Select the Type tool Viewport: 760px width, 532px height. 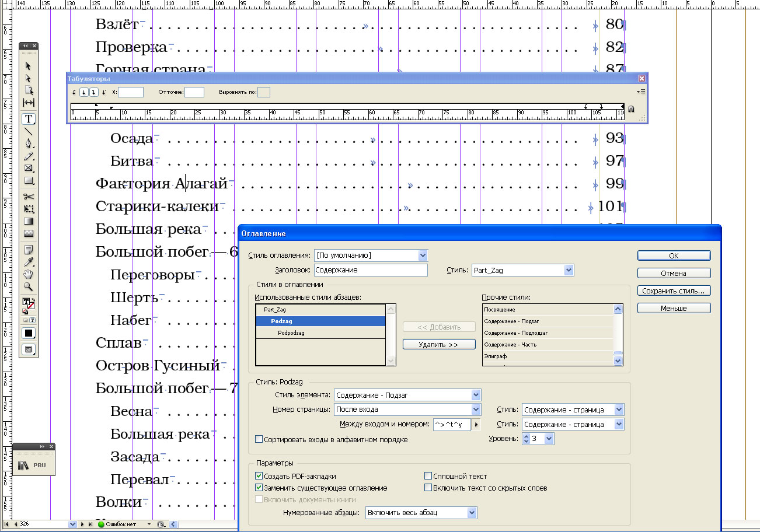(28, 119)
